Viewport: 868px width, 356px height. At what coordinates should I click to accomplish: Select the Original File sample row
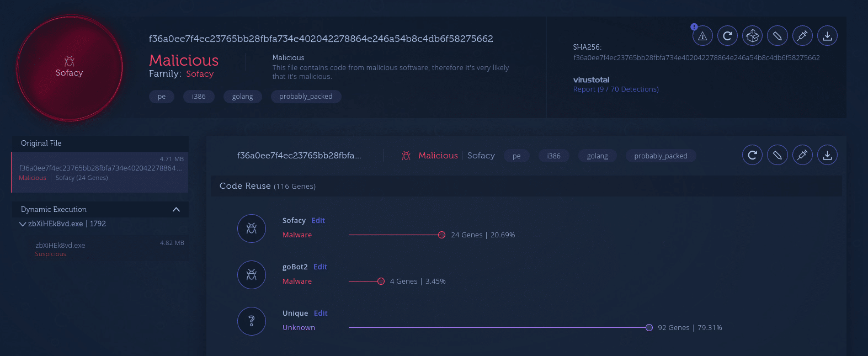pyautogui.click(x=100, y=172)
